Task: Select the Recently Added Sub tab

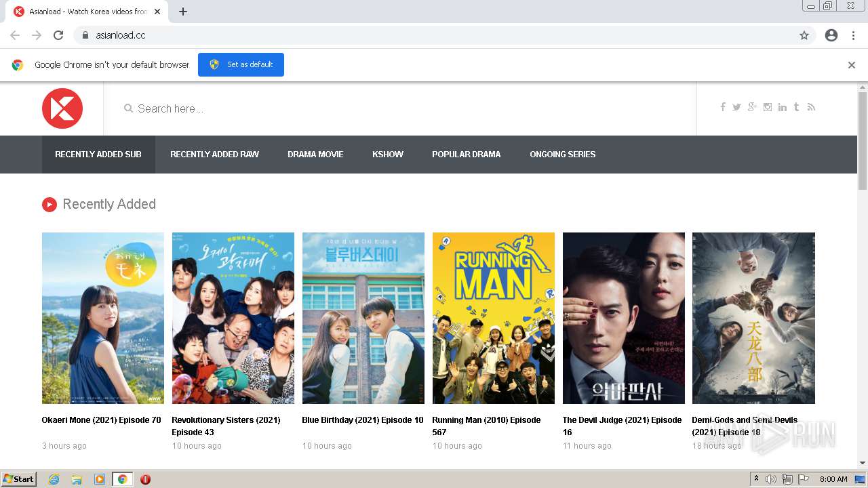Action: 98,155
